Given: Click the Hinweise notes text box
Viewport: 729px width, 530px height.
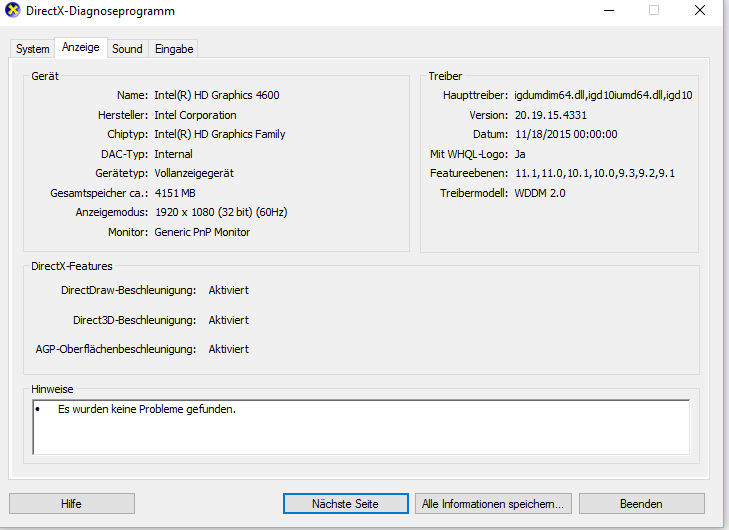Looking at the screenshot, I should (361, 427).
